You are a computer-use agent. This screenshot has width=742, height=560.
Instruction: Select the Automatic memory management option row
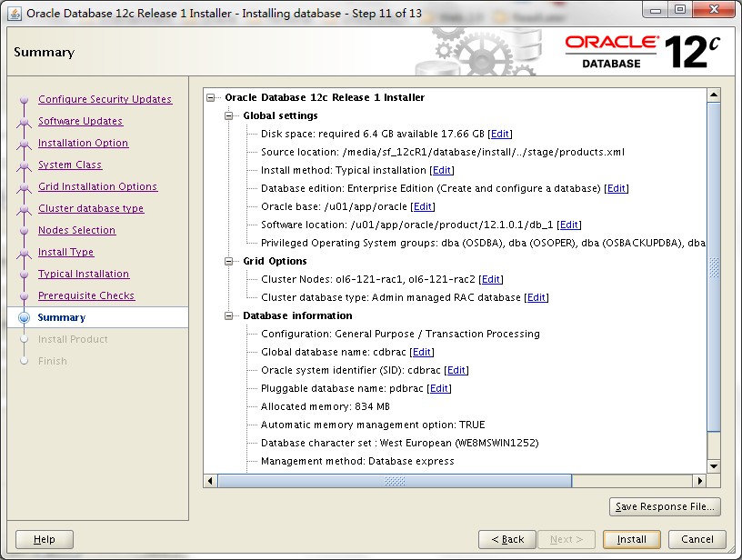point(373,425)
